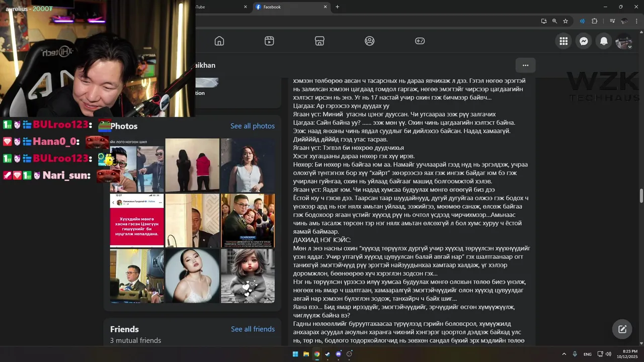Open Chrome profile avatar

click(x=624, y=21)
